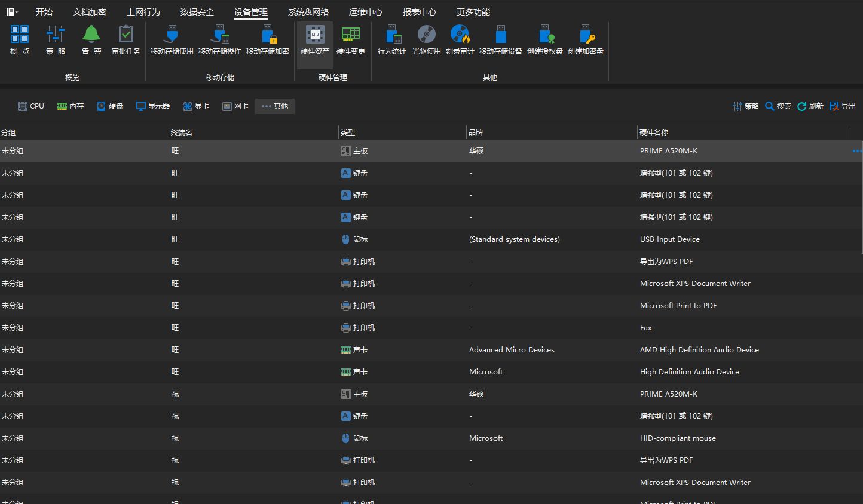Click the 导出 export button
This screenshot has width=863, height=504.
point(843,106)
